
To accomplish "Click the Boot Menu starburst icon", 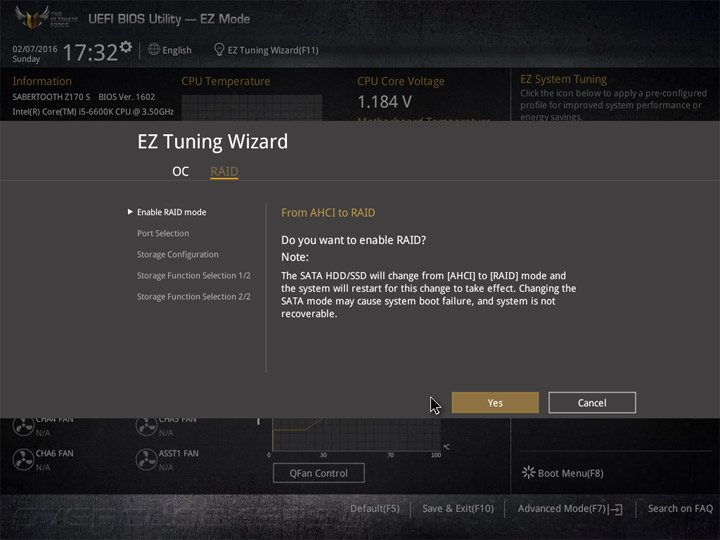I will pyautogui.click(x=529, y=472).
